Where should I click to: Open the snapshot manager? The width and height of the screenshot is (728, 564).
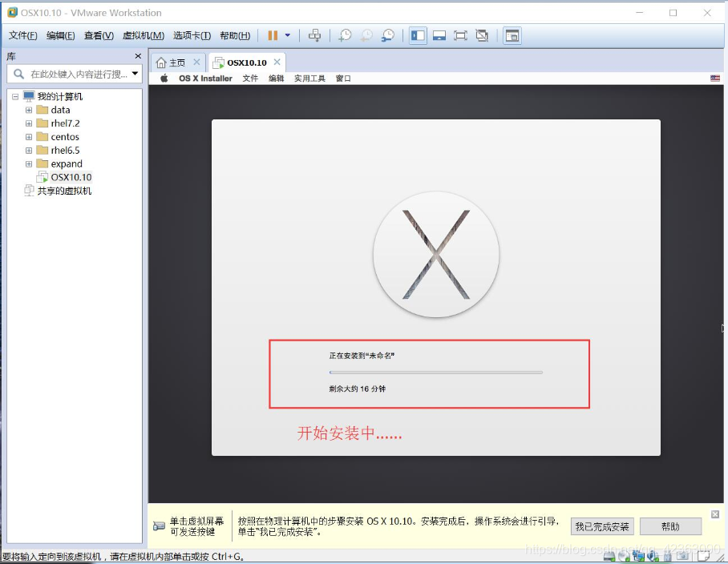coord(388,35)
